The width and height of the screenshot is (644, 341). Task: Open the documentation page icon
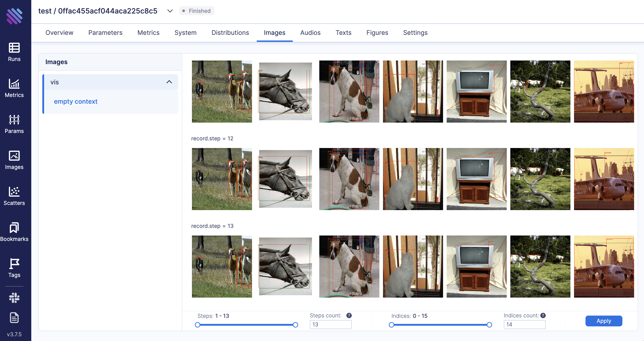(14, 318)
